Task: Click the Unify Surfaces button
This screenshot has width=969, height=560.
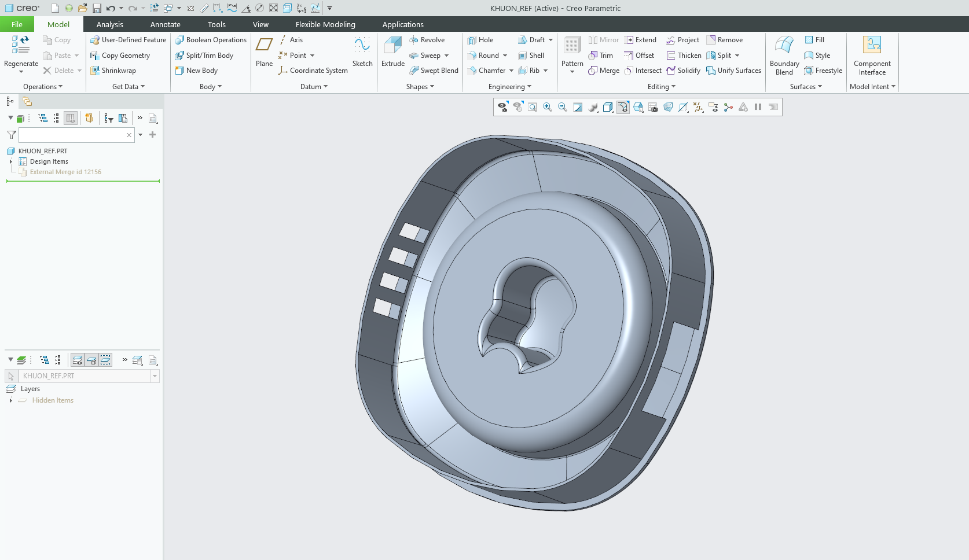Action: 733,71
